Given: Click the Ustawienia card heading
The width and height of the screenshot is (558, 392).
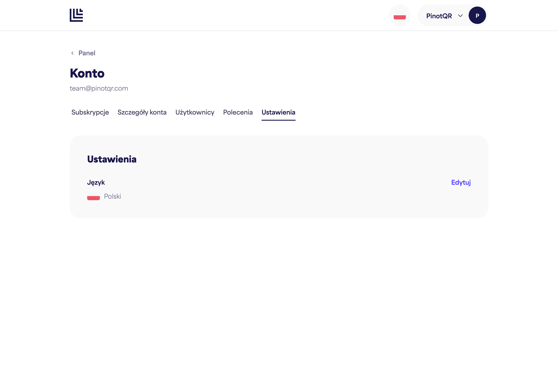Looking at the screenshot, I should click(112, 159).
